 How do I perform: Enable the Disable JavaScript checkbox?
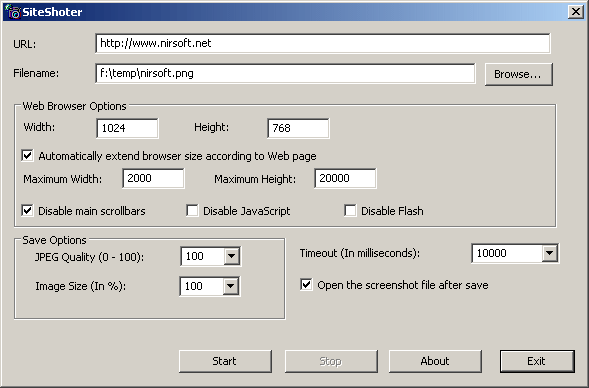[x=192, y=211]
